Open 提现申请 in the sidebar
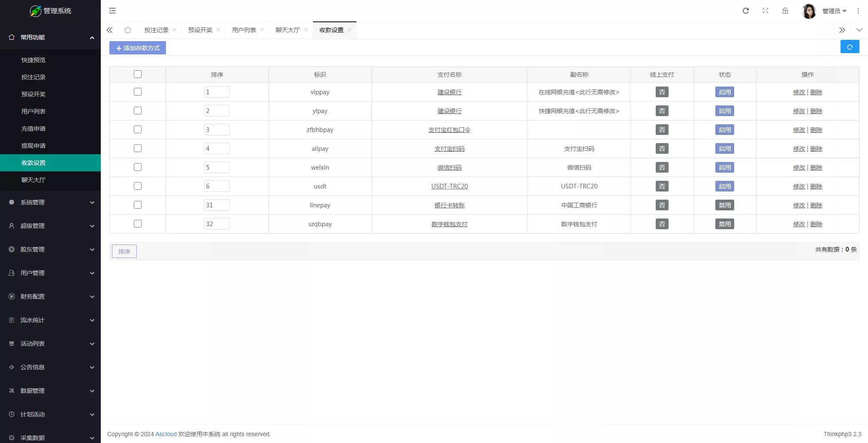 [33, 146]
